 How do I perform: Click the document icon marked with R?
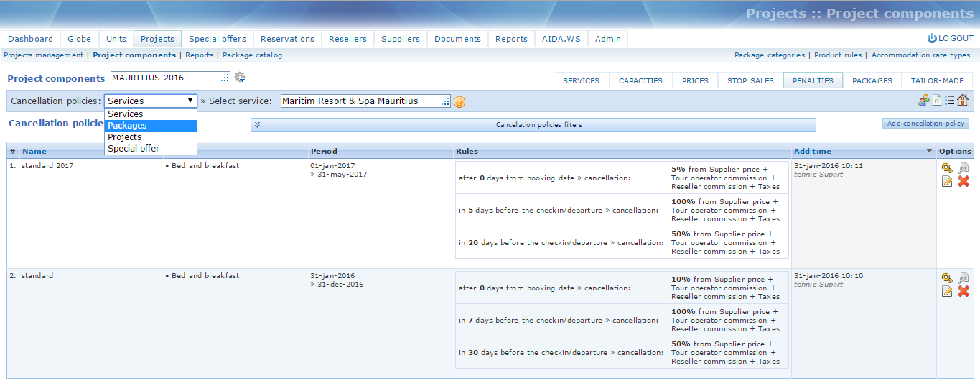937,101
